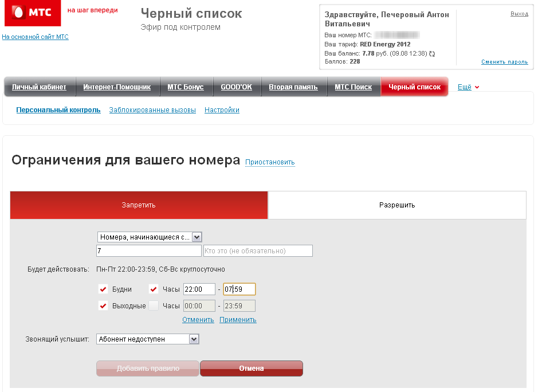Click the tariff name RED Energy 2012
The image size is (538, 392).
click(x=385, y=44)
